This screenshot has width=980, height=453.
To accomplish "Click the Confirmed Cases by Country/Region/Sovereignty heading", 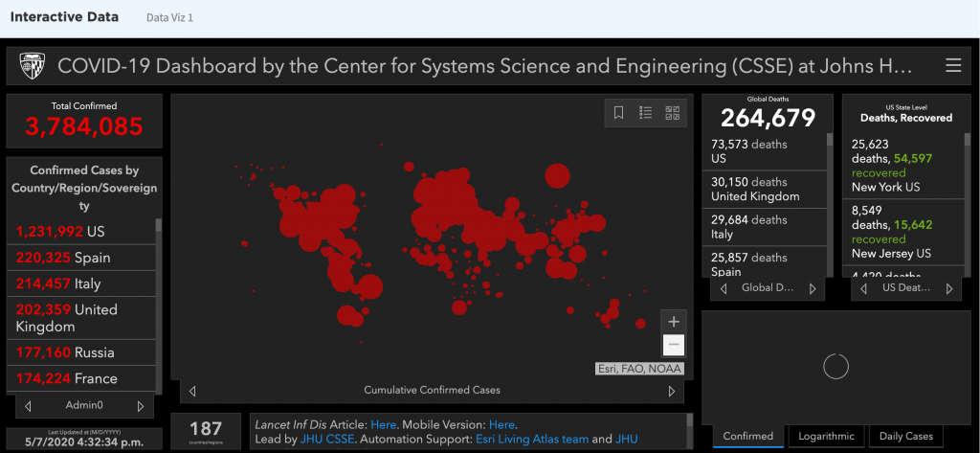I will click(x=84, y=188).
